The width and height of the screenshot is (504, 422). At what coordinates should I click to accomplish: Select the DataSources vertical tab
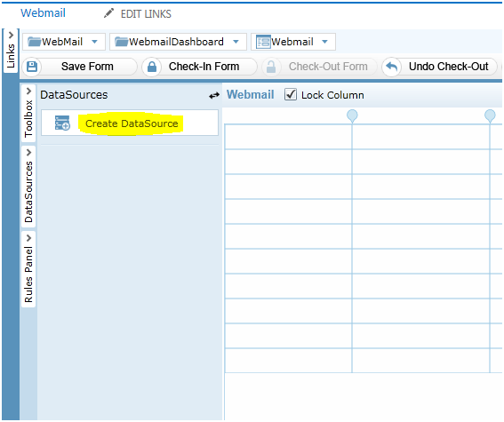tap(28, 187)
